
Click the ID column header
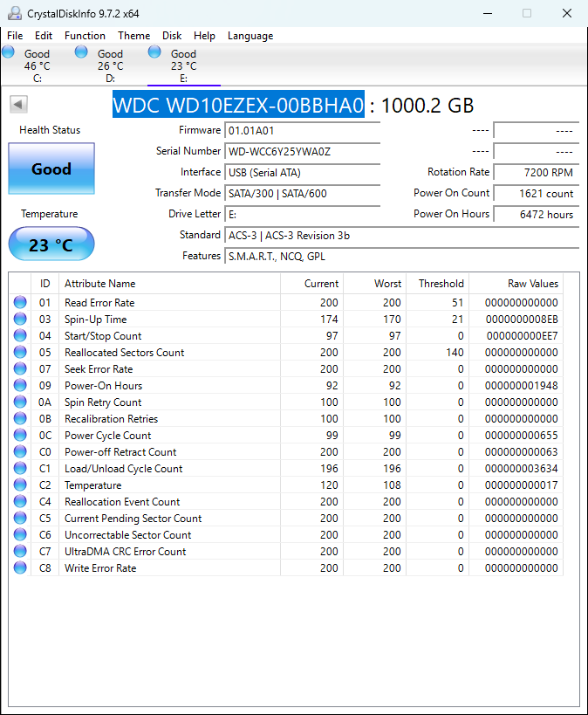pyautogui.click(x=45, y=284)
